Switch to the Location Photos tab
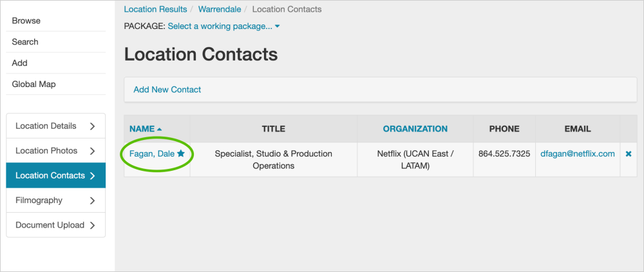 tap(46, 151)
